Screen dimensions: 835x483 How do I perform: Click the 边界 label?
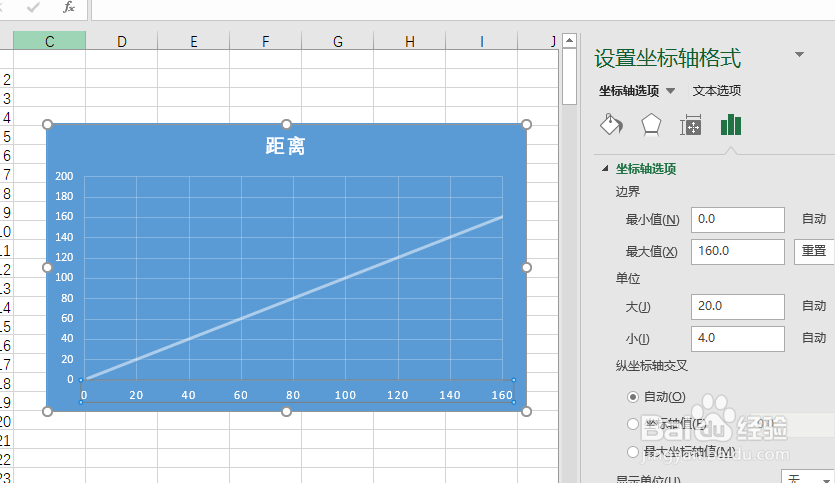pos(628,192)
